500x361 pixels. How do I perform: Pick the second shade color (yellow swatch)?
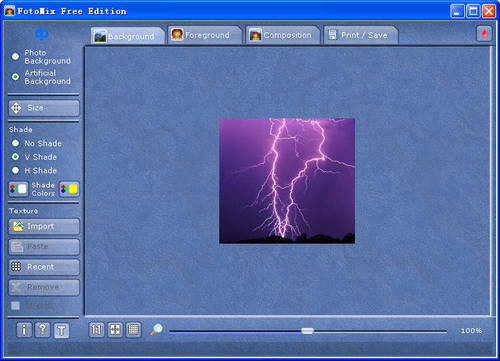point(69,189)
